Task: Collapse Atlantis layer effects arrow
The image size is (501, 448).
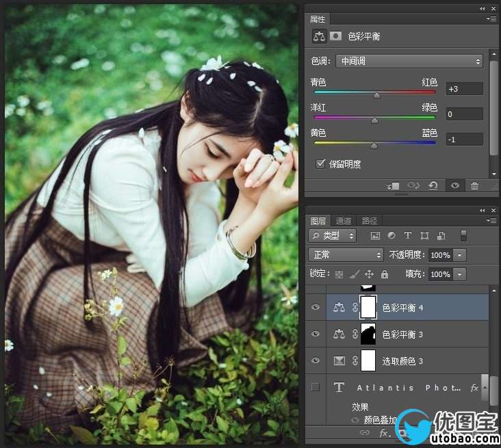Action: pos(485,387)
